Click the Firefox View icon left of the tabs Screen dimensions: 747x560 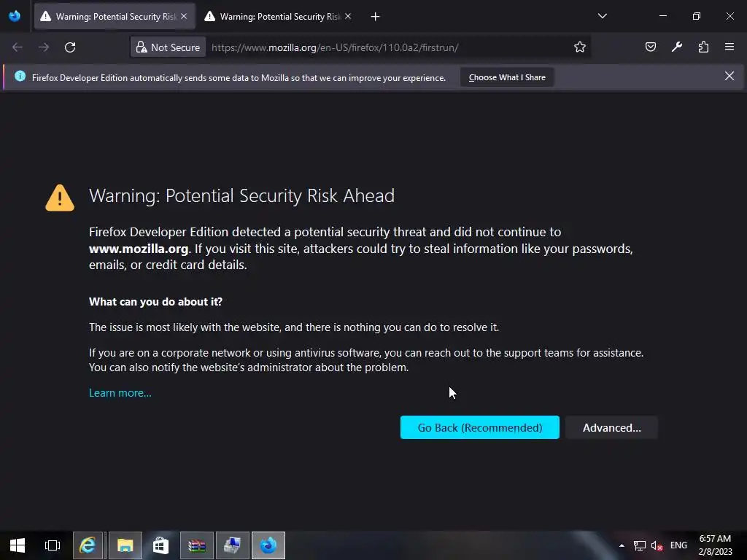(x=15, y=16)
